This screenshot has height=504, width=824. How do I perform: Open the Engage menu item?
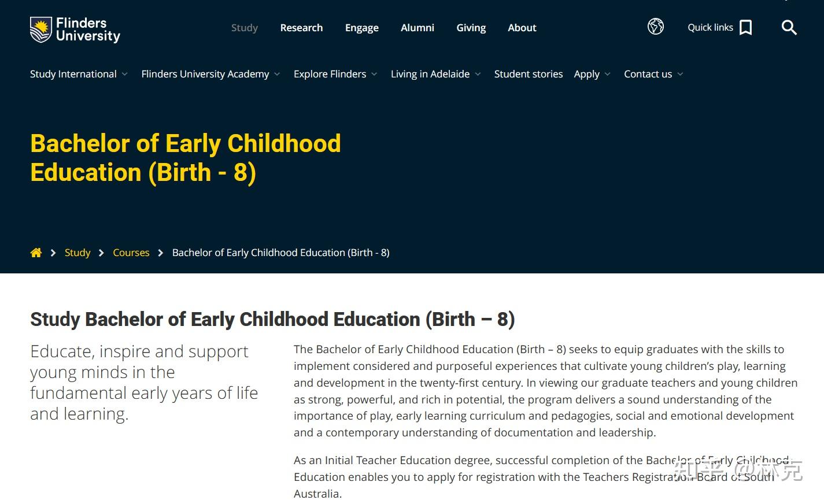(x=362, y=28)
